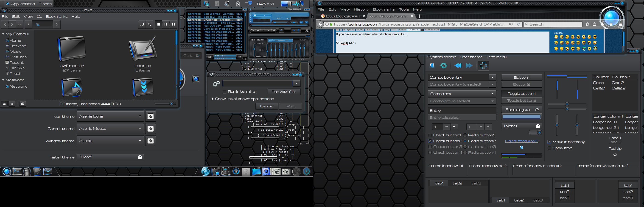This screenshot has height=207, width=644.
Task: Click the plus icon in AWF toolbar
Action: pyautogui.click(x=484, y=66)
